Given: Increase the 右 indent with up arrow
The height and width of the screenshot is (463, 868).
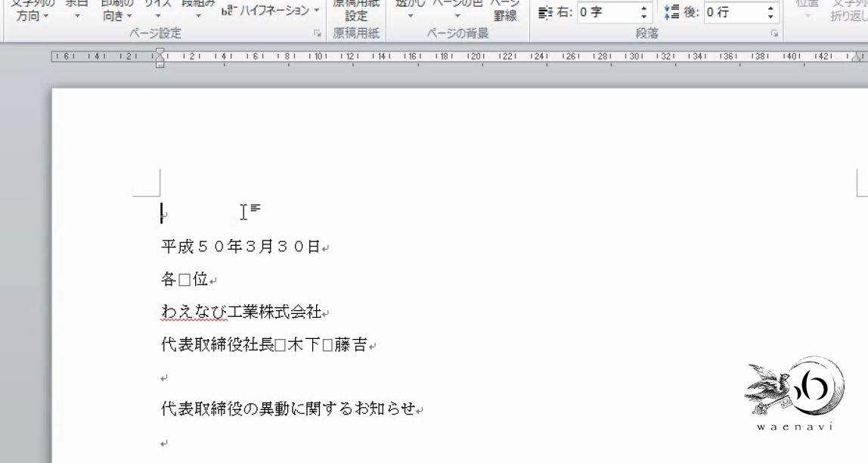Looking at the screenshot, I should point(643,8).
